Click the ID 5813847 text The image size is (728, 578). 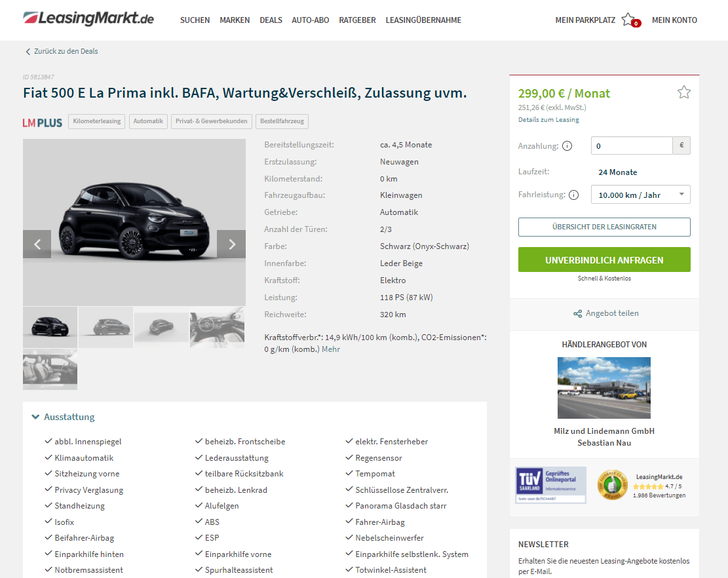(x=39, y=77)
